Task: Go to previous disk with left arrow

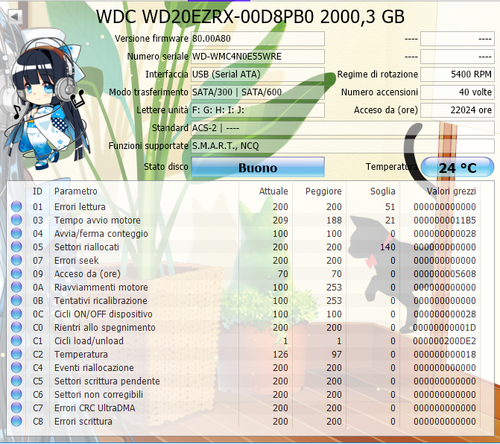Action: click(x=15, y=16)
